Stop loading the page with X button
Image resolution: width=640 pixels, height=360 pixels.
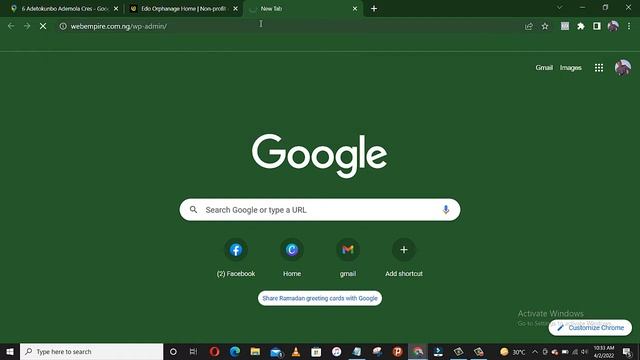click(43, 26)
